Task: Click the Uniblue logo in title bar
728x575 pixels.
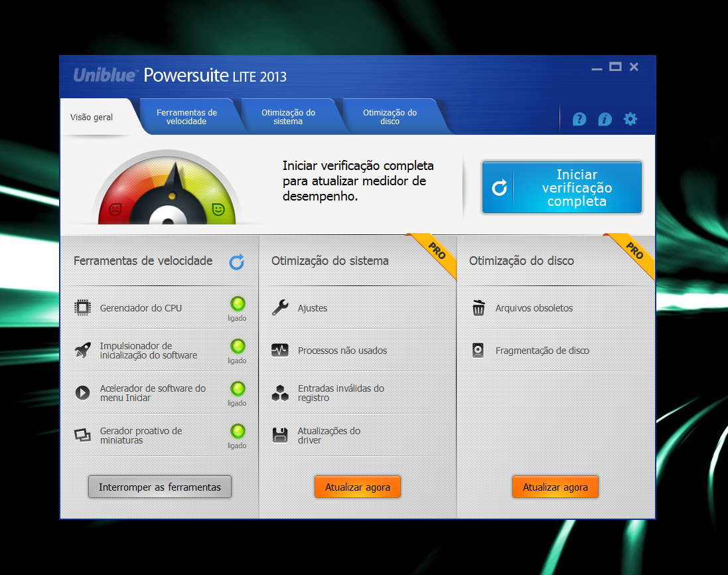Action: 106,75
